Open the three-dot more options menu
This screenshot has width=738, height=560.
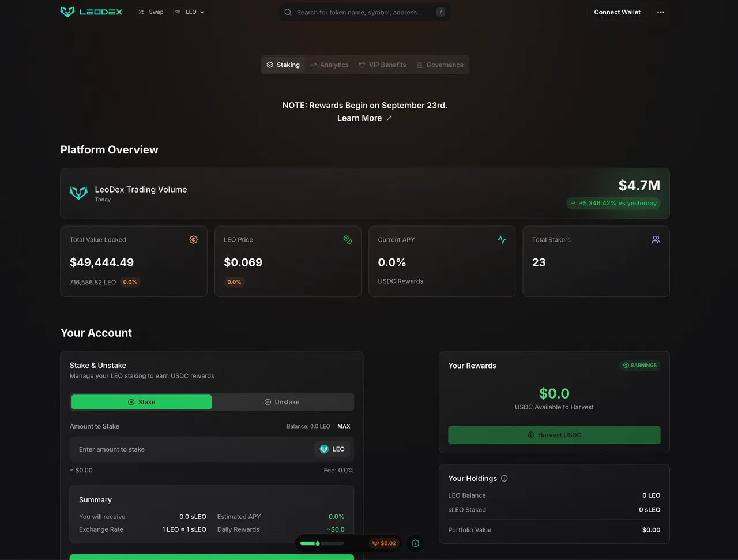661,12
